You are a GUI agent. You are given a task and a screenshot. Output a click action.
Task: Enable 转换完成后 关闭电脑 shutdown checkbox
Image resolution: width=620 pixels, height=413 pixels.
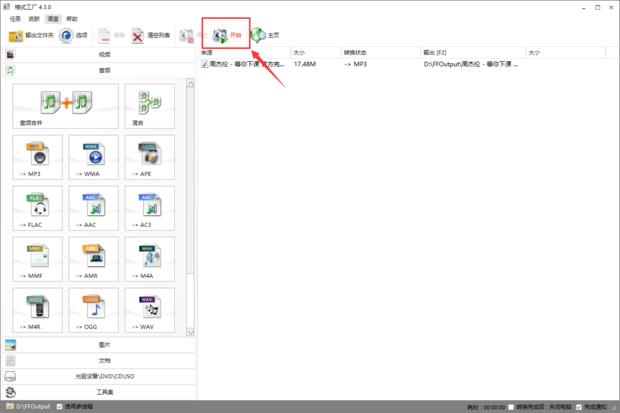point(512,407)
